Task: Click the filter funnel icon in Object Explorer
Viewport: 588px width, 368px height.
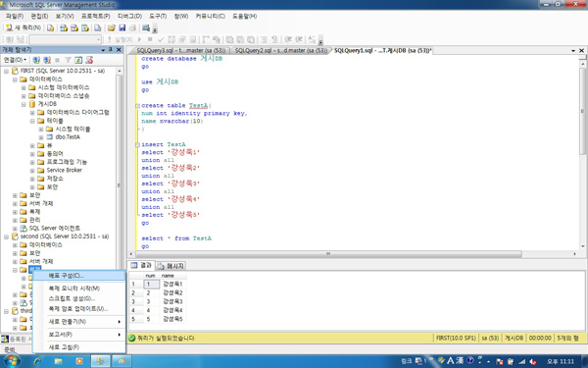Action: [68, 60]
